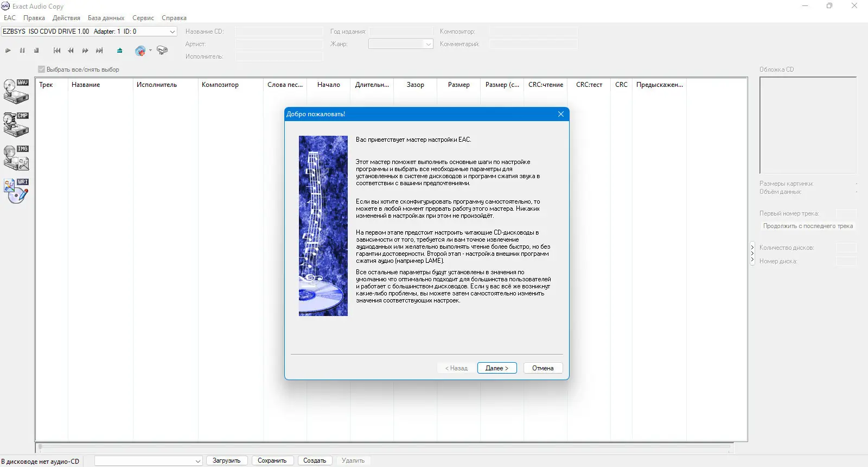868x467 pixels.
Task: Click the Первый номер трека field
Action: [x=846, y=213]
